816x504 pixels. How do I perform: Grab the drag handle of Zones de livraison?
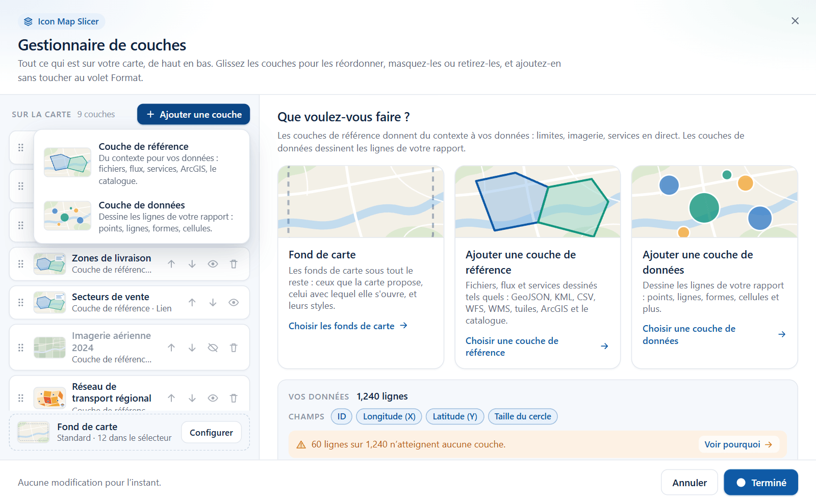[x=21, y=264]
